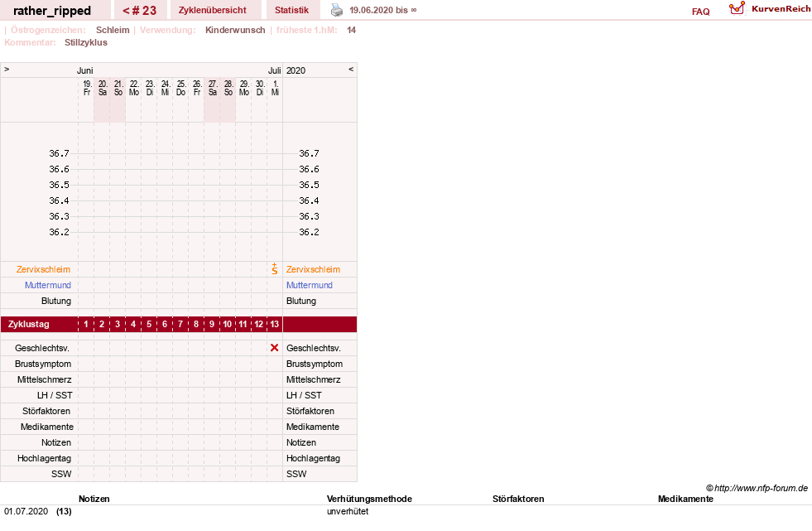Select cycle day 1 in Zyklustag row

click(x=86, y=324)
